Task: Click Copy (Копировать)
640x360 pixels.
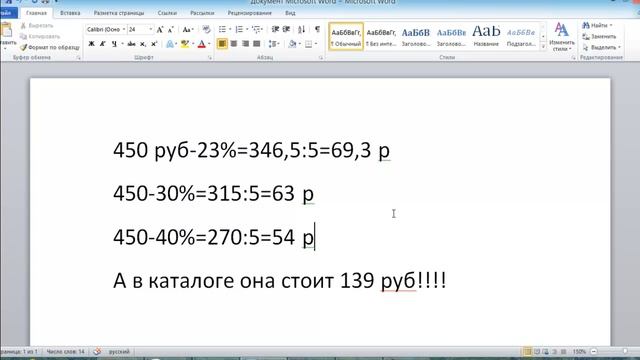Action: (40, 37)
